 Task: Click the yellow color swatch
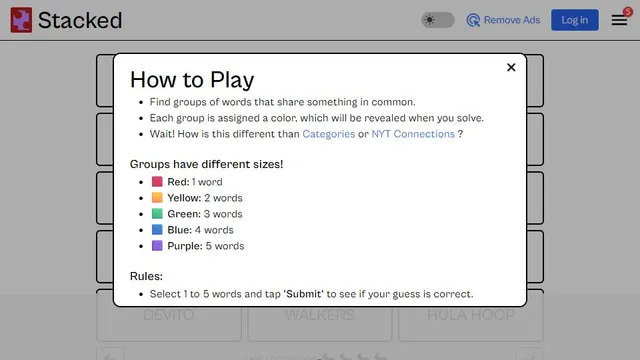pyautogui.click(x=157, y=198)
